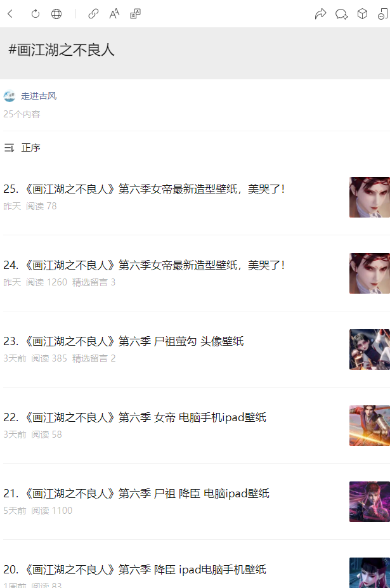The width and height of the screenshot is (390, 588).
Task: Go back using the left arrow icon
Action: 10,14
